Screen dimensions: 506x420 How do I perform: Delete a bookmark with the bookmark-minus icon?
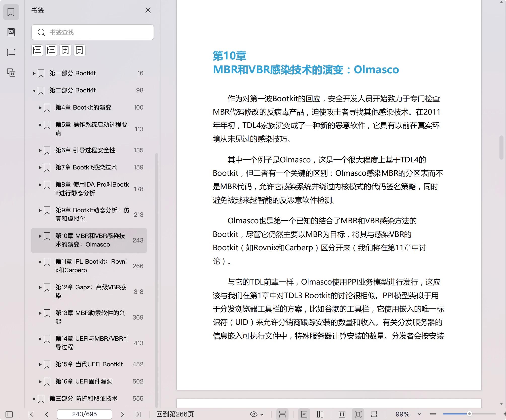tap(79, 50)
